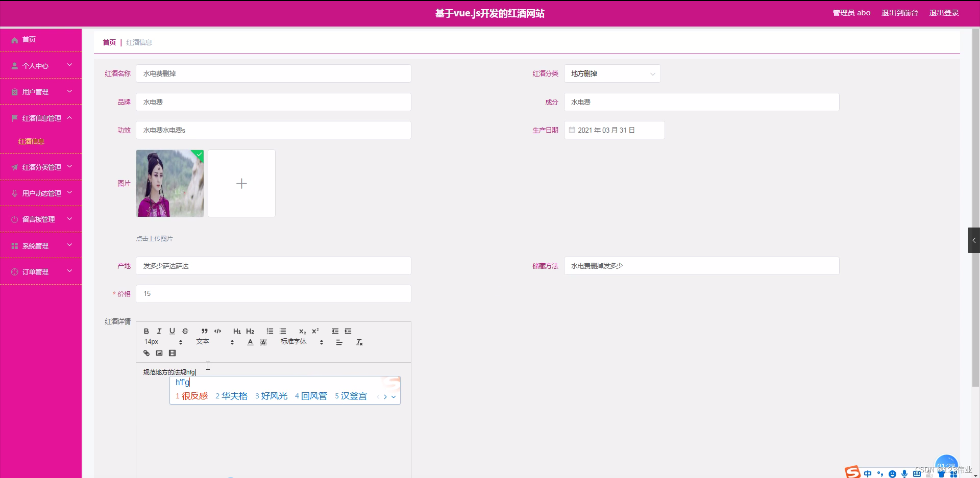Open the 首页 breadcrumb link

click(109, 42)
